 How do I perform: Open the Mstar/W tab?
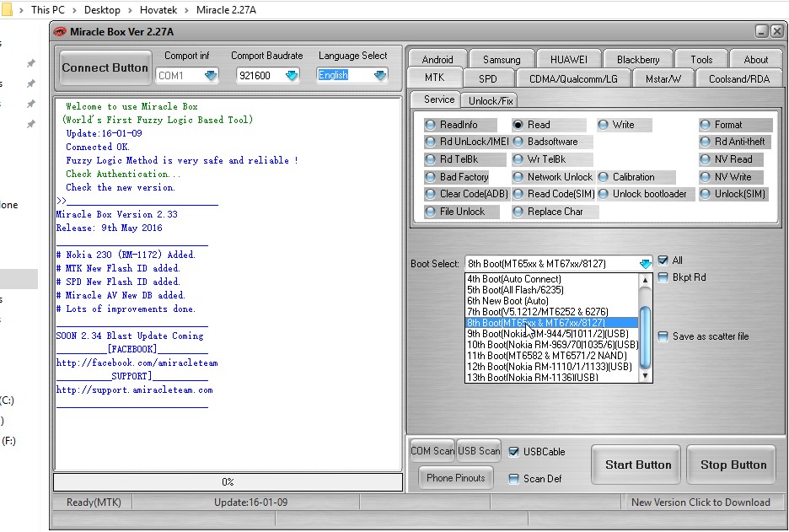663,78
